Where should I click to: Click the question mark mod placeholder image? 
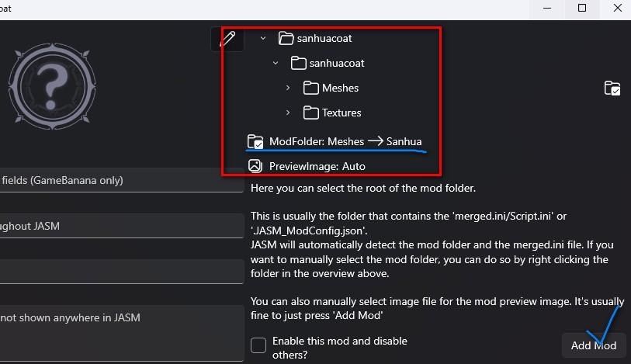coord(53,81)
